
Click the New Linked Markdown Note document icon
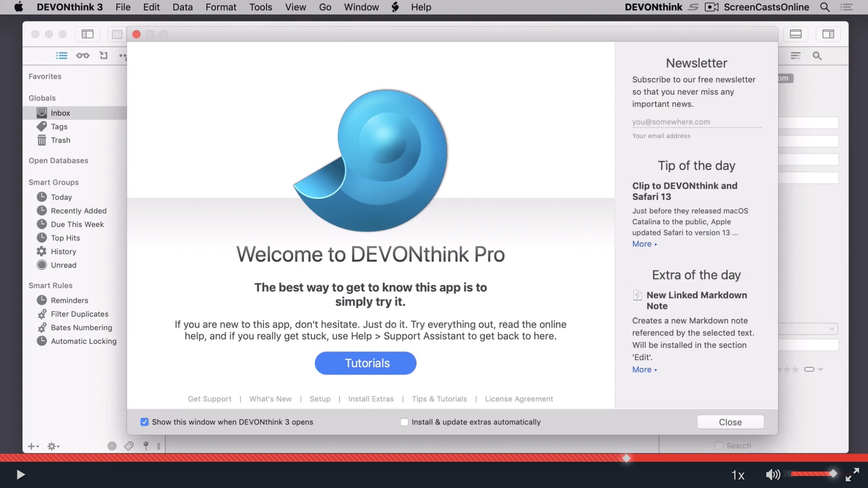click(637, 295)
